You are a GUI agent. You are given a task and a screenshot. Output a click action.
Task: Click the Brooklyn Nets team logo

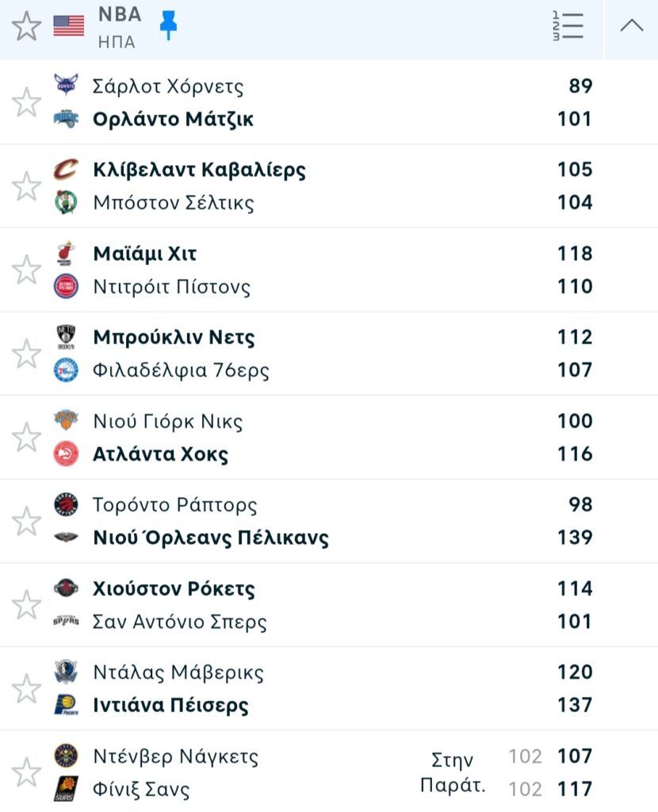click(x=67, y=337)
